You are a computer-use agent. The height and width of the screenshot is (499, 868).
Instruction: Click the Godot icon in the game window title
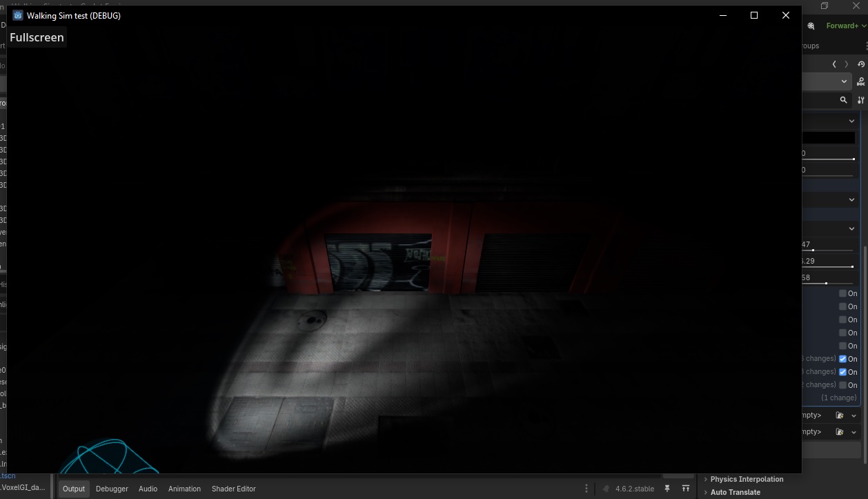[18, 15]
